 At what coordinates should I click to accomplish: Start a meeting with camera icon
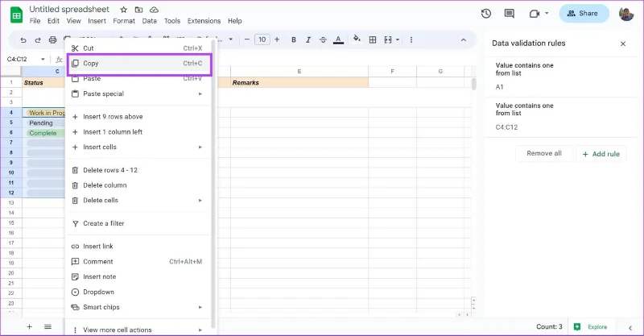click(534, 14)
